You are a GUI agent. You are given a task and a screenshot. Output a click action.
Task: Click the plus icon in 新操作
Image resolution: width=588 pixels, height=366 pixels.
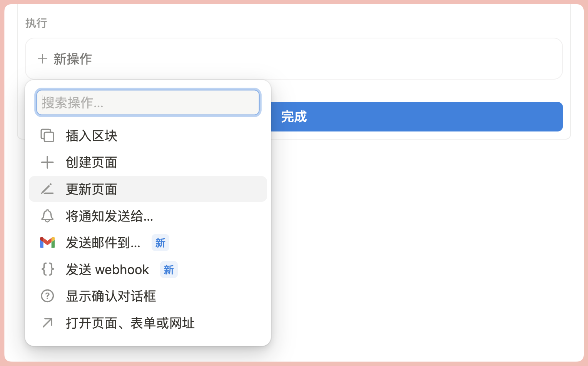click(42, 59)
